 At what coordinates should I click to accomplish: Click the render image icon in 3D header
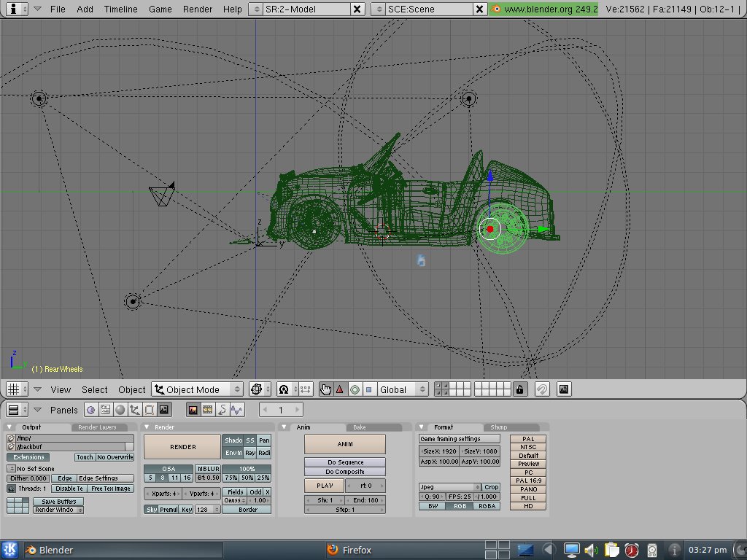pyautogui.click(x=564, y=389)
